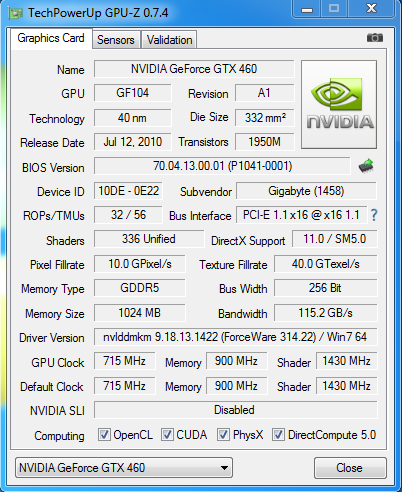Click the Memory Size field 1024 MB
This screenshot has width=402, height=492.
coord(140,313)
